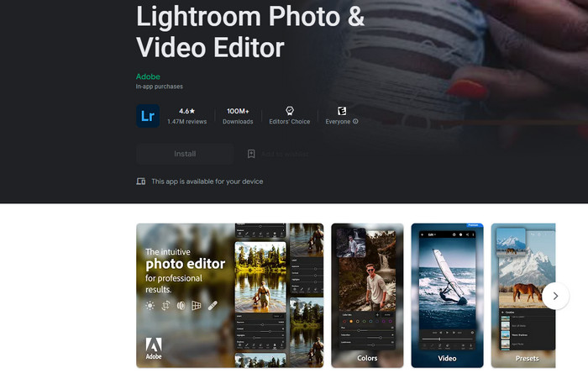
Task: Open the intuitive photo editor screenshot
Action: pyautogui.click(x=230, y=296)
